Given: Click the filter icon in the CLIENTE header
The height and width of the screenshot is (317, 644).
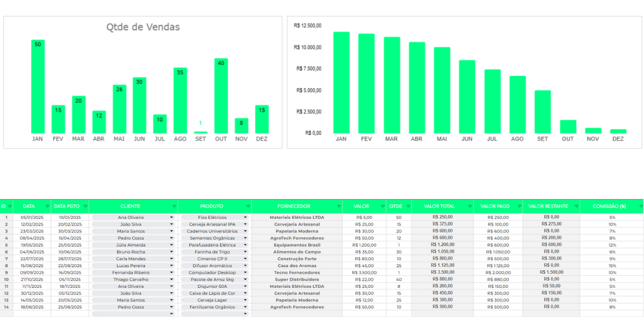Looking at the screenshot, I should 174,206.
